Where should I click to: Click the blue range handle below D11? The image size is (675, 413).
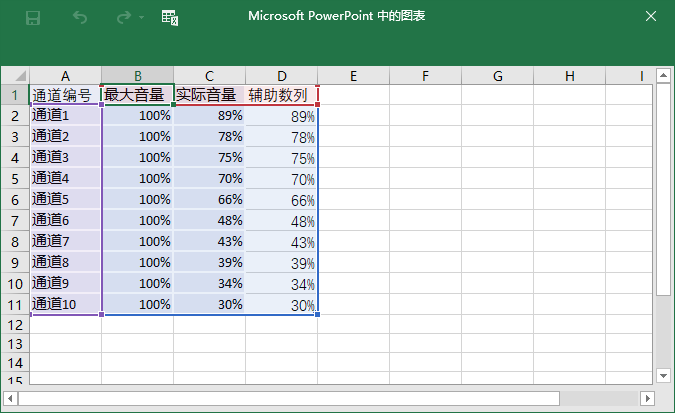point(317,314)
